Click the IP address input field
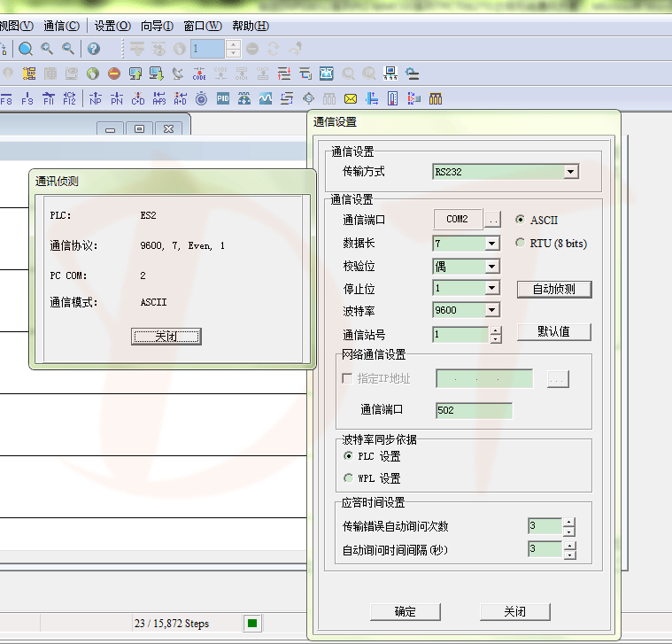Viewport: 672px width, 644px height. 484,378
